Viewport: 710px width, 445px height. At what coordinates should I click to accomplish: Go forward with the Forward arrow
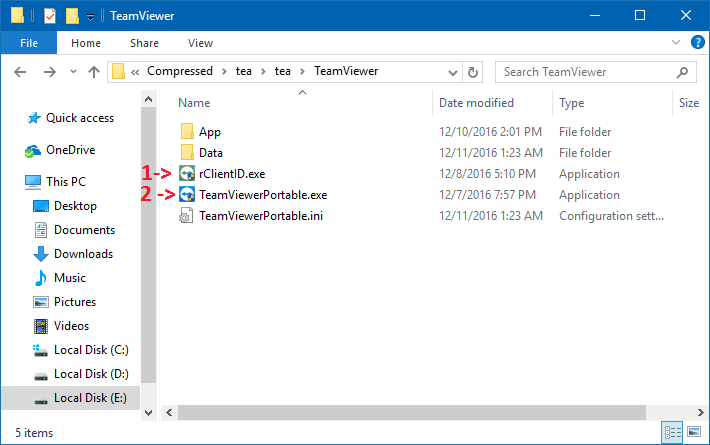[49, 72]
